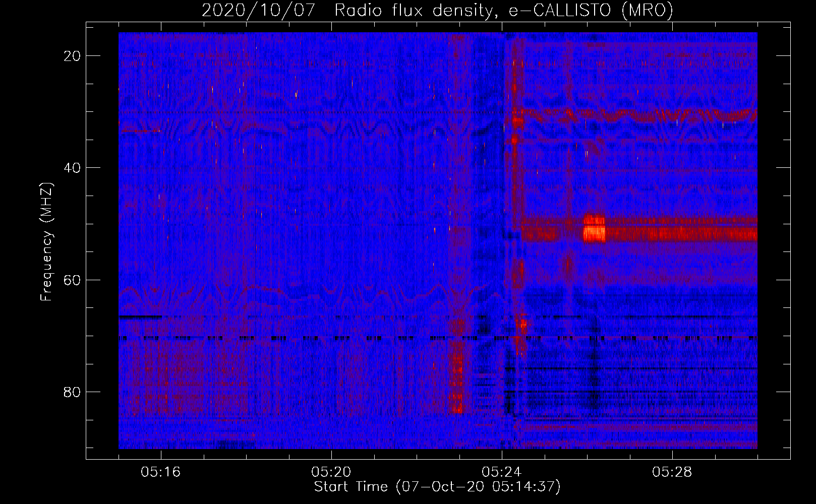Click the plot title mentioning e-CALLISTO (MRO)
The width and height of the screenshot is (816, 504).
tap(437, 10)
